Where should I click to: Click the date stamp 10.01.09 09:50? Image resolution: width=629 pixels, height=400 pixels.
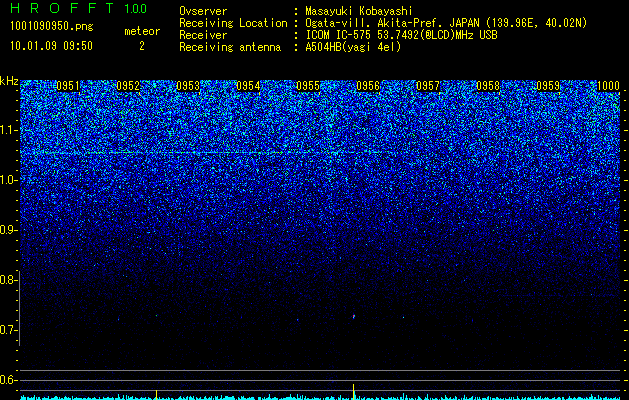(51, 46)
